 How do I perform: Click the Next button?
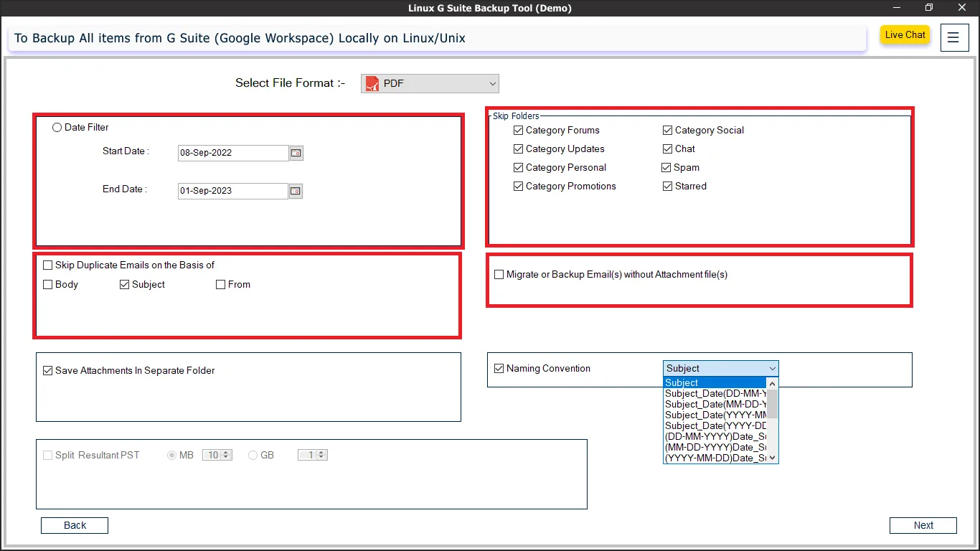(923, 525)
